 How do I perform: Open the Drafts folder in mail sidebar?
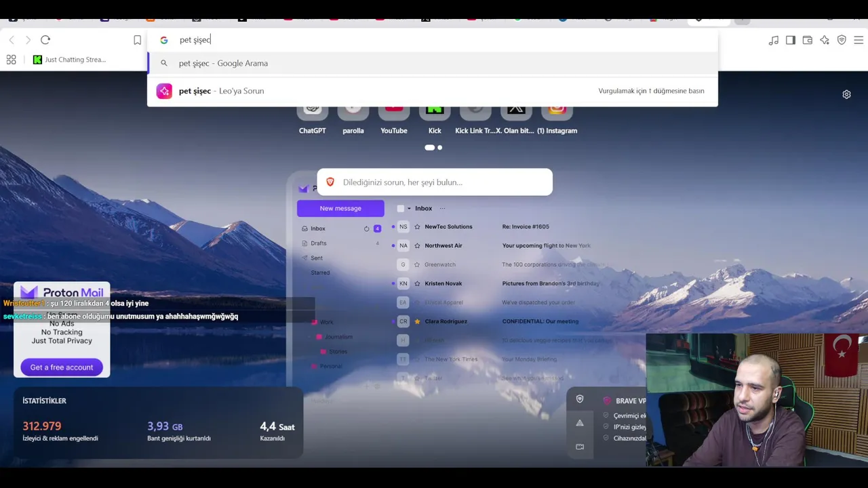point(318,243)
